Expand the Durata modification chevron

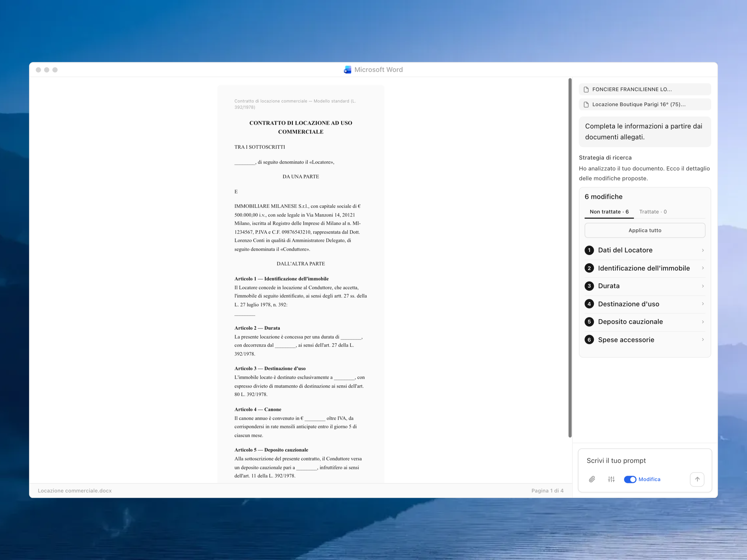point(703,286)
